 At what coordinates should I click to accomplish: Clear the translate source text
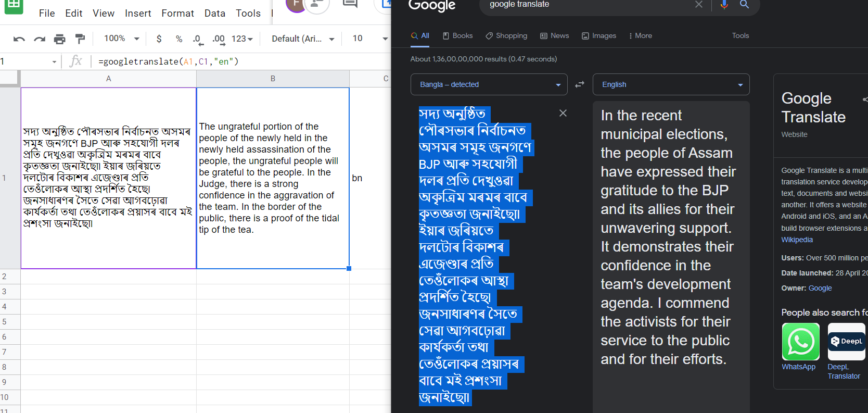(563, 113)
